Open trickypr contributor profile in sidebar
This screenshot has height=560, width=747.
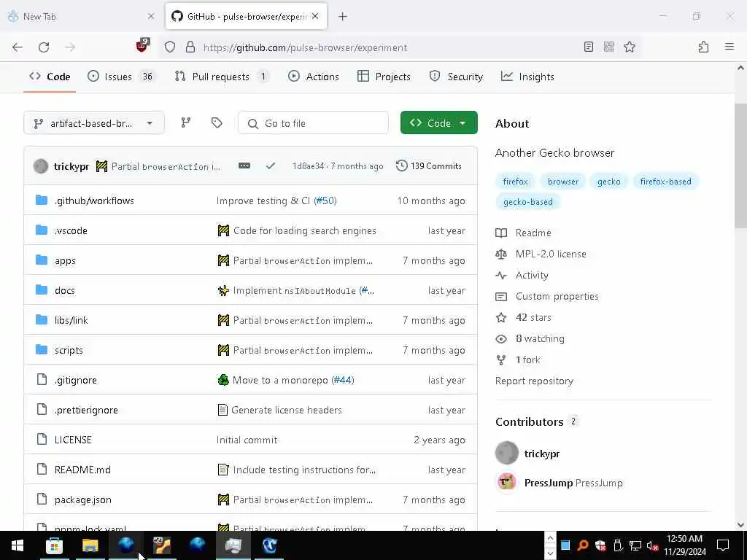[x=542, y=454]
